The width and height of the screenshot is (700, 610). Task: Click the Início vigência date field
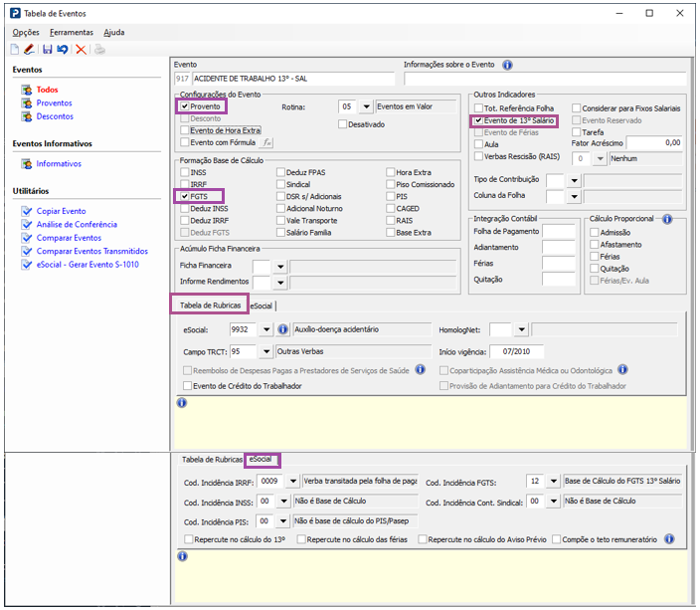click(516, 351)
